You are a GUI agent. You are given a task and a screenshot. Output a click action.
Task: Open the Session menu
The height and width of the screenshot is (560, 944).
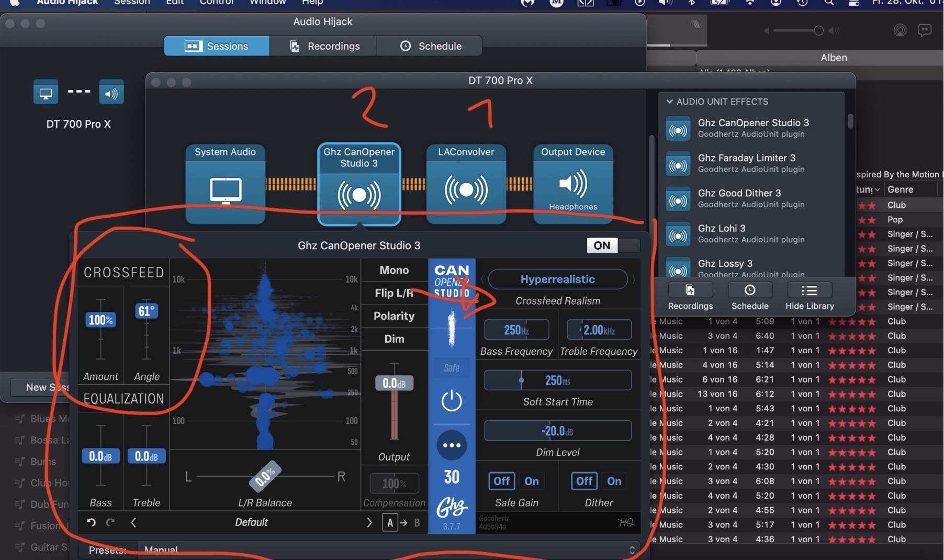pos(132,3)
